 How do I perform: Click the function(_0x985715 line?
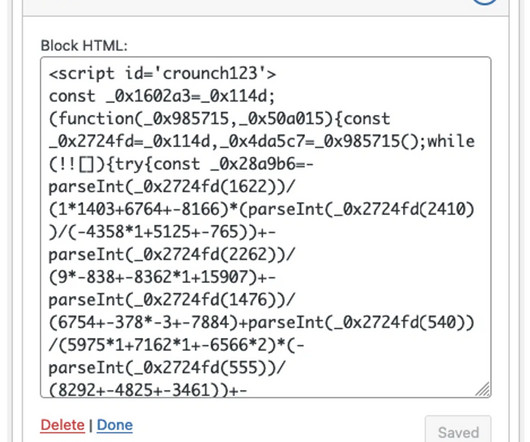[x=220, y=119]
